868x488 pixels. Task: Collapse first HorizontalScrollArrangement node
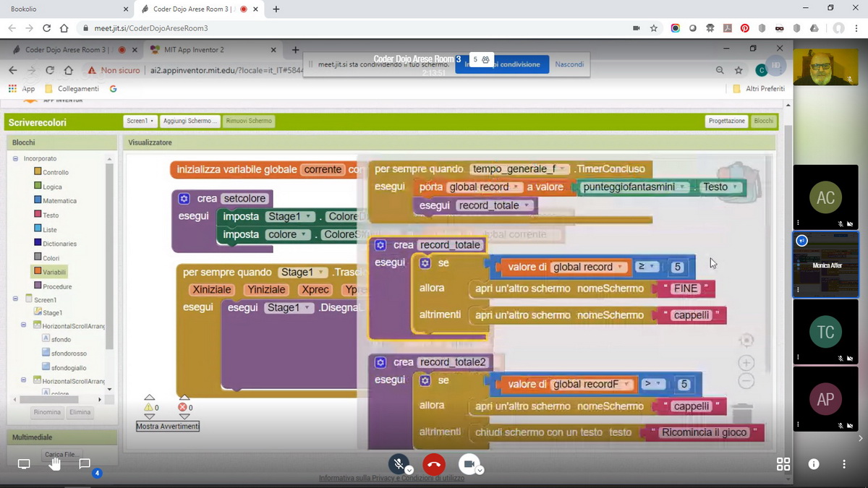(25, 326)
